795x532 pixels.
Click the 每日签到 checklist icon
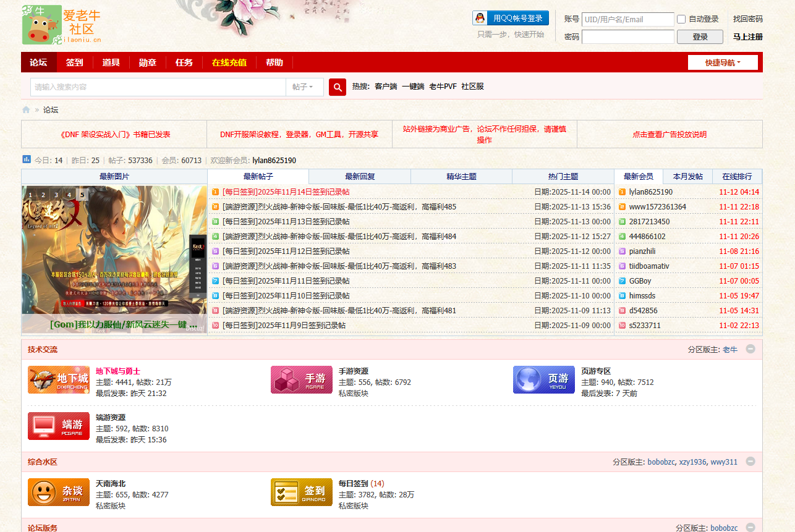301,492
